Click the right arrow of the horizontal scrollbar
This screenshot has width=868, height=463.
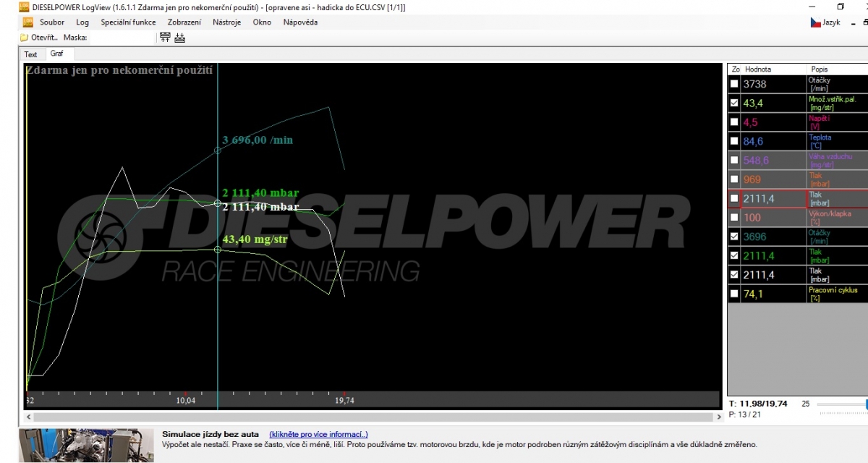(719, 417)
